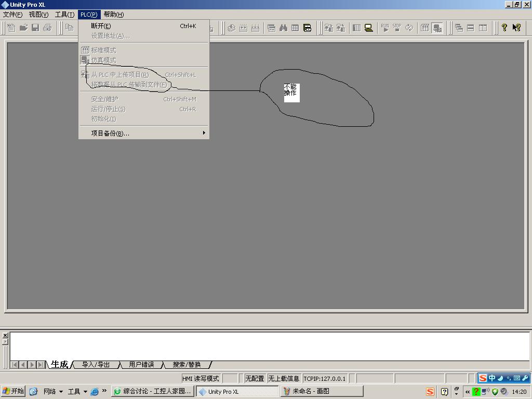
Task: Click the Save (floppy disk) icon
Action: [x=35, y=28]
